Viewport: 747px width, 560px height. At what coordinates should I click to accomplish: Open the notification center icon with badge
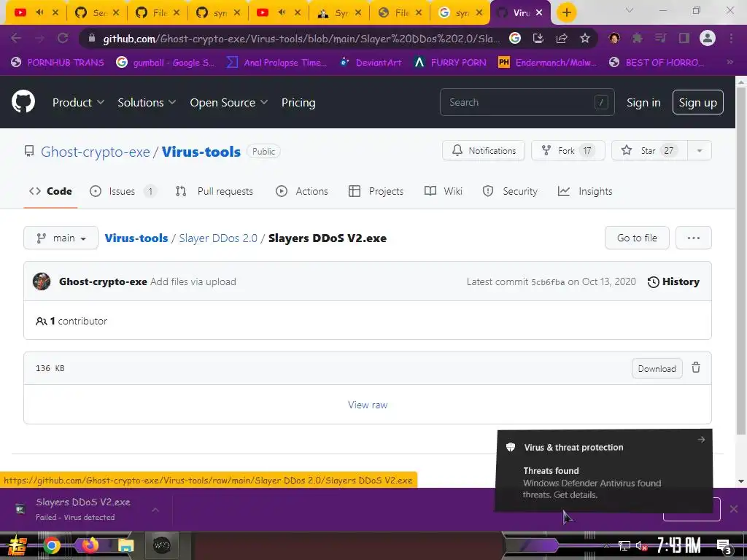point(724,546)
